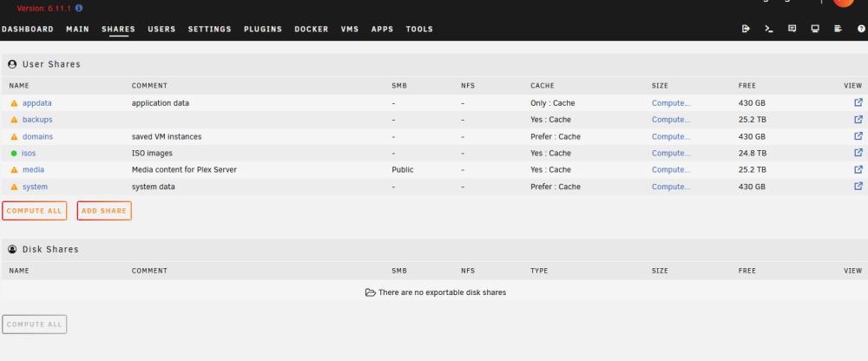Open the feedback icon in top bar

point(792,29)
